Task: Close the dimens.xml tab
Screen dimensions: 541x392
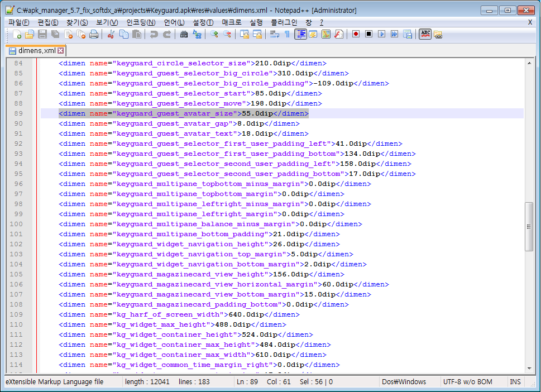Action: click(x=61, y=51)
